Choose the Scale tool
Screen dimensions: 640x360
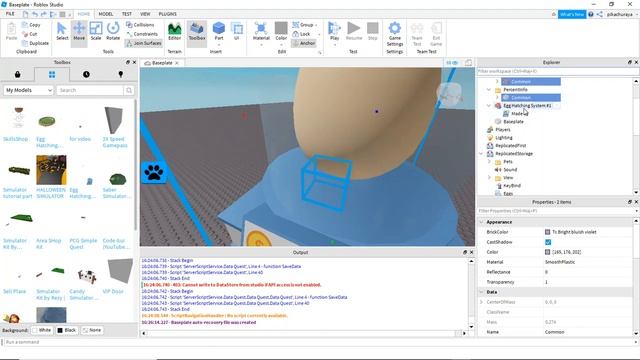(x=96, y=31)
